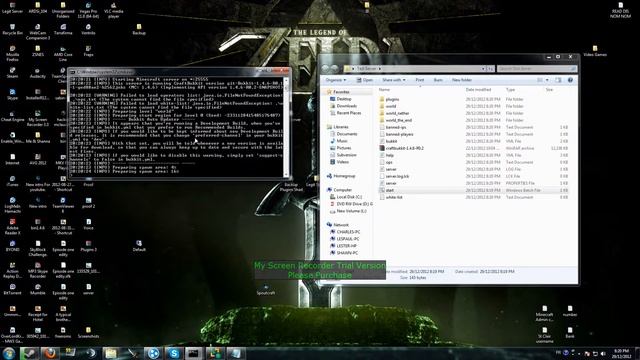Click inside the Explorer search box
640x360 pixels.
tap(536, 69)
